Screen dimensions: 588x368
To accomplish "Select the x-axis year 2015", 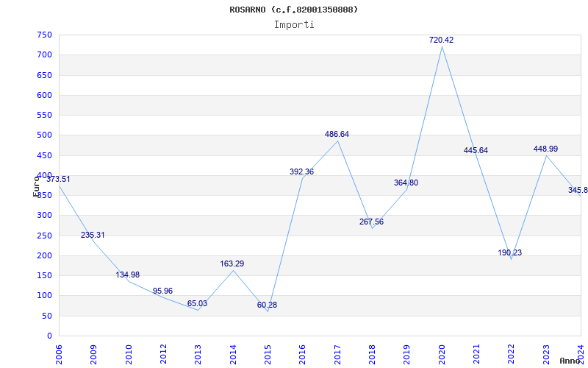I will tap(268, 355).
